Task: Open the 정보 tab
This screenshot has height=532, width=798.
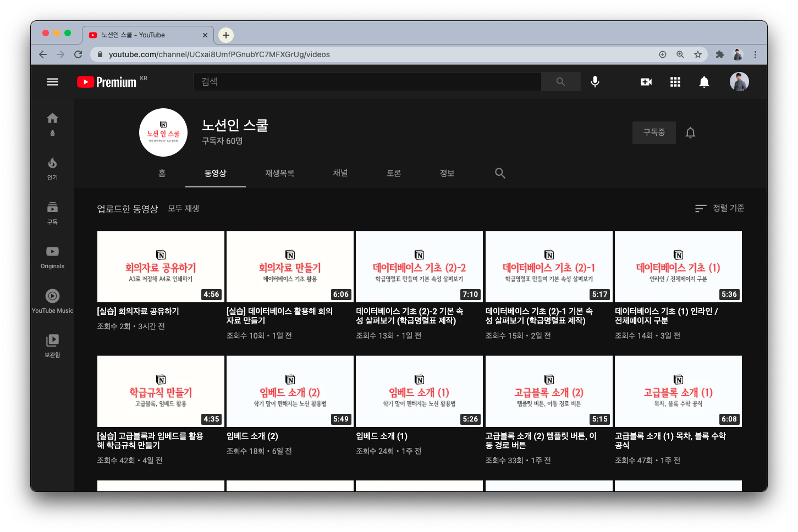Action: (447, 173)
